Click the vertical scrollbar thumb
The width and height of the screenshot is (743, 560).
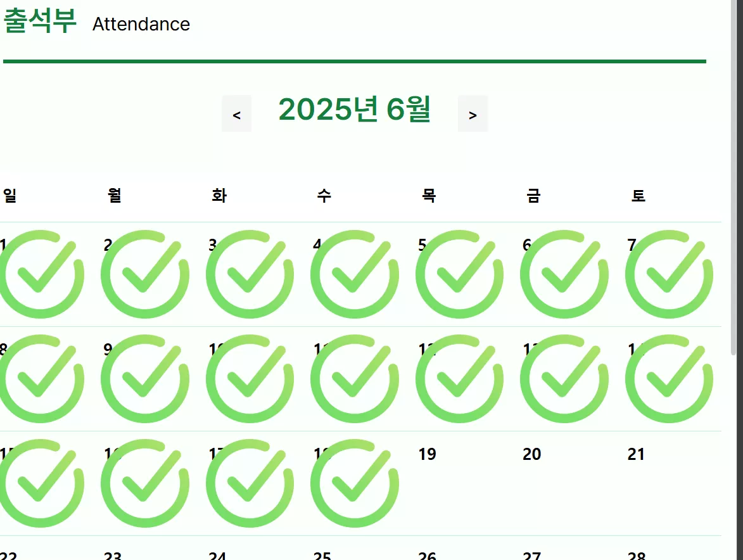(x=733, y=177)
